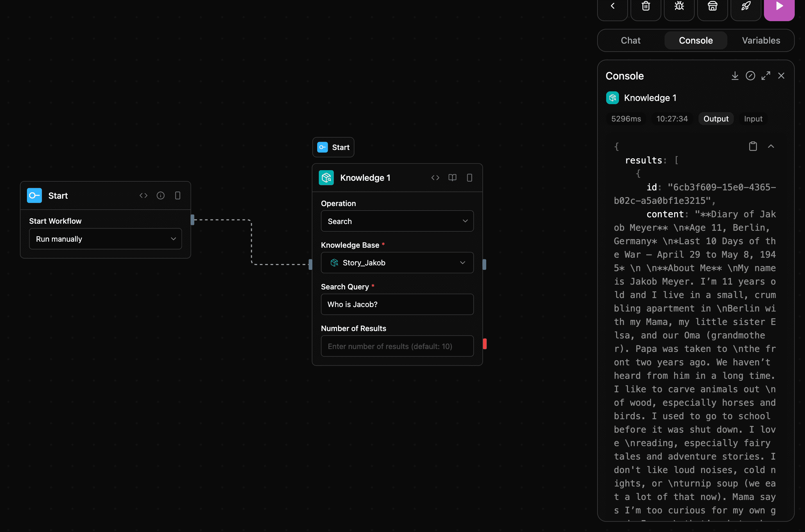Delete the workflow using trash icon
The height and width of the screenshot is (532, 805).
(645, 6)
